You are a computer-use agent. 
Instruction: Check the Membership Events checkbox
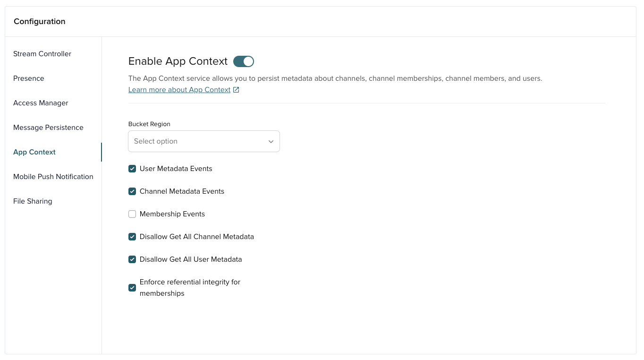pyautogui.click(x=132, y=214)
